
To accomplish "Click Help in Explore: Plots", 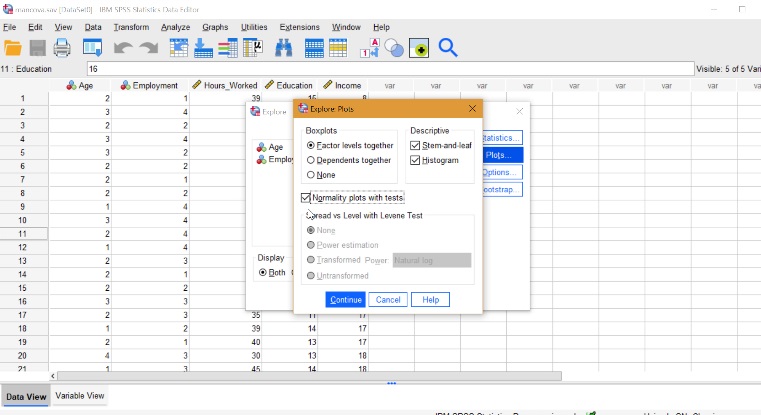I will pos(430,299).
